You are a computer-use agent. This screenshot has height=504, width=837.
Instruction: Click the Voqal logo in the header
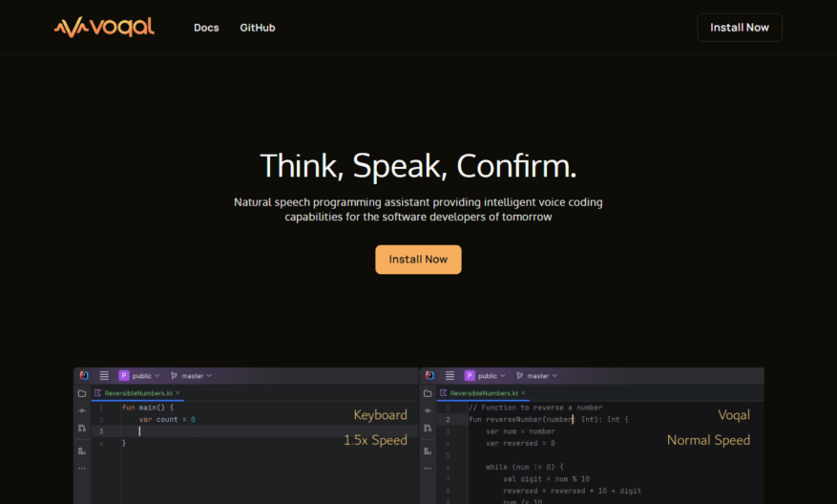click(x=104, y=28)
